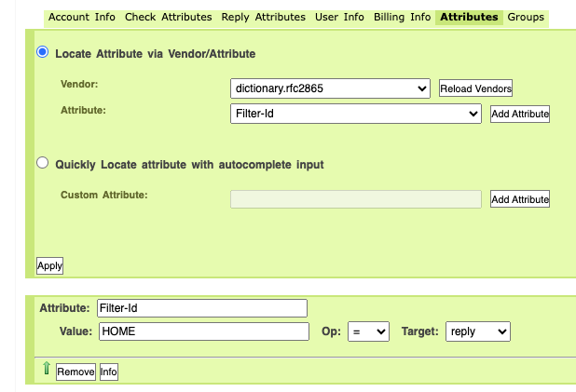Open the Target reply dropdown
576x392 pixels.
[477, 331]
